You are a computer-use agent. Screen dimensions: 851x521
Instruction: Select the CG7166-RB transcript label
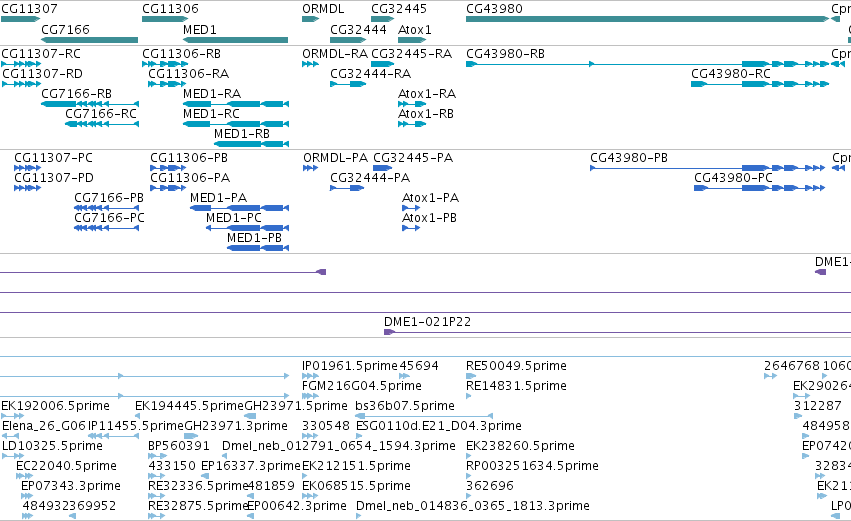(x=77, y=94)
